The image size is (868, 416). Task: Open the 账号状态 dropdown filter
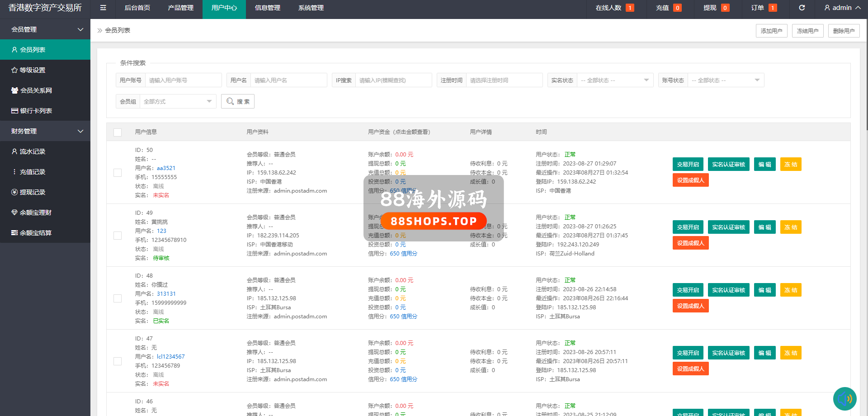tap(726, 80)
